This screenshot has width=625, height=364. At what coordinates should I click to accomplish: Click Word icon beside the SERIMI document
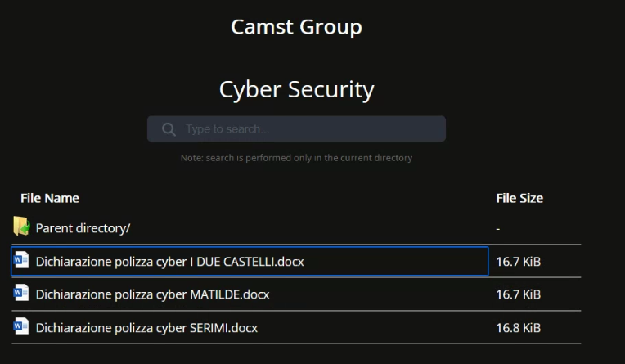21,327
